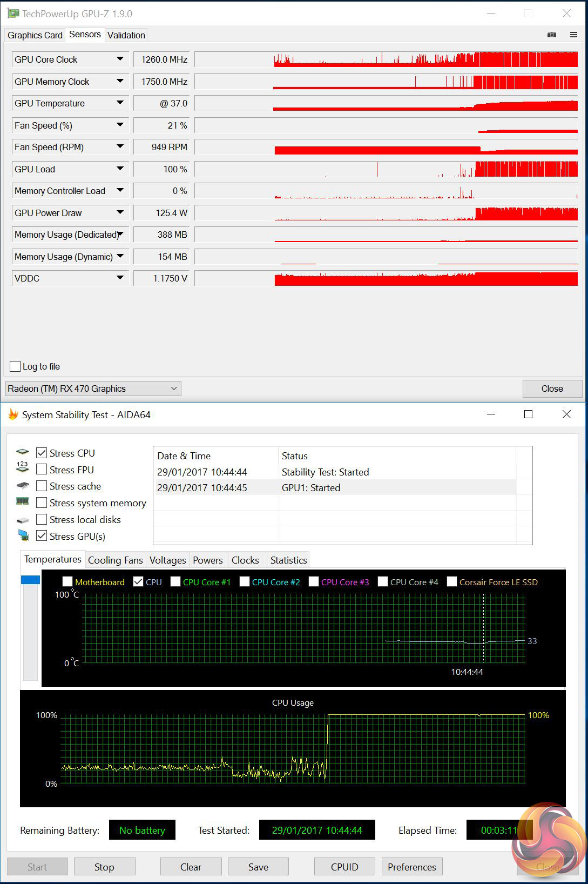Viewport: 588px width, 884px height.
Task: Open the Memory Controller Load dropdown
Action: (120, 190)
